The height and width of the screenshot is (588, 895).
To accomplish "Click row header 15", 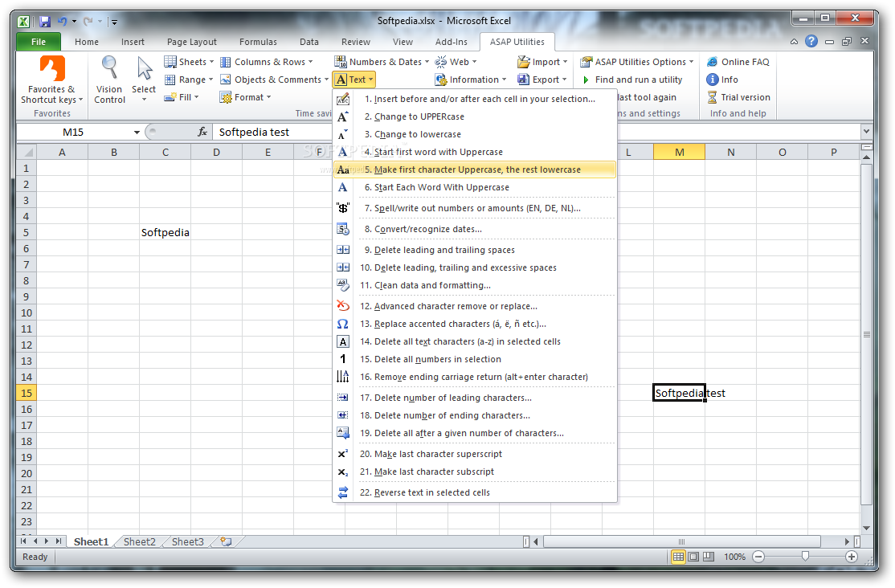I will pos(27,393).
